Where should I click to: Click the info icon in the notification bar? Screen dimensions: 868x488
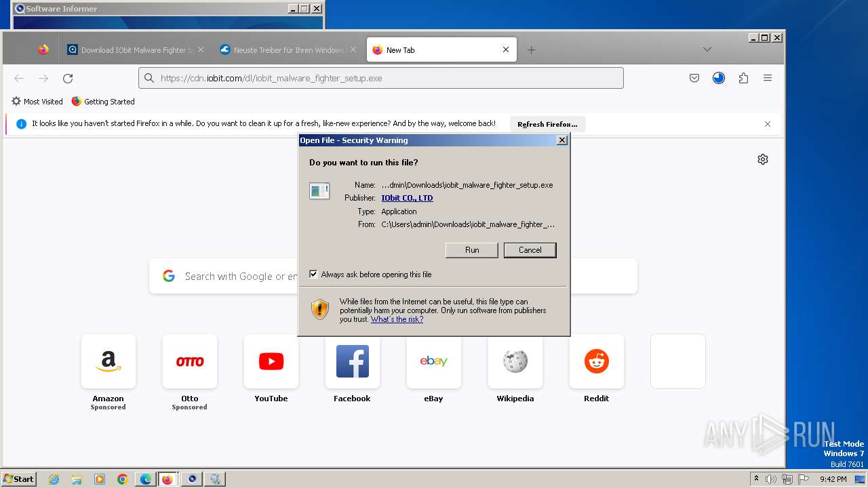coord(21,124)
